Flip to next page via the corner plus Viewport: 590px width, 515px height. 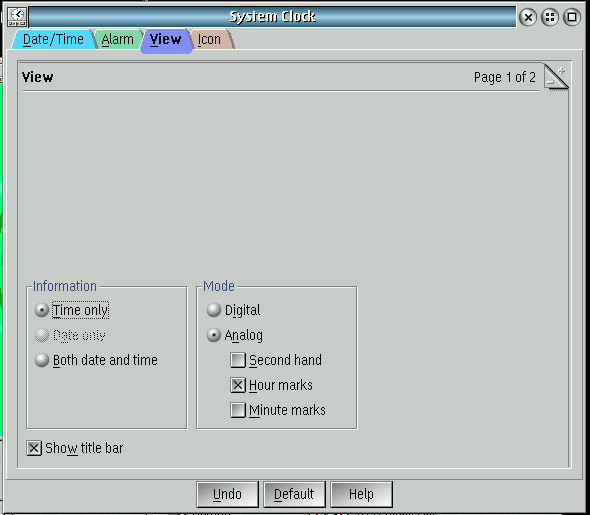561,70
